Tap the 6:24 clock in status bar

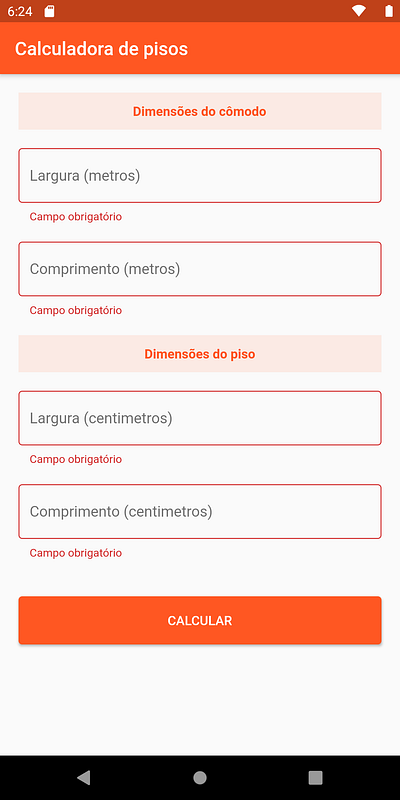click(x=20, y=11)
